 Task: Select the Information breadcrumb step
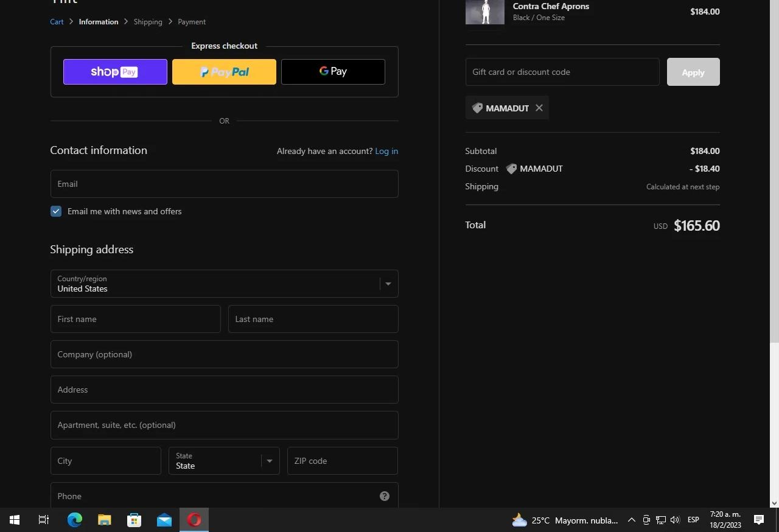99,21
